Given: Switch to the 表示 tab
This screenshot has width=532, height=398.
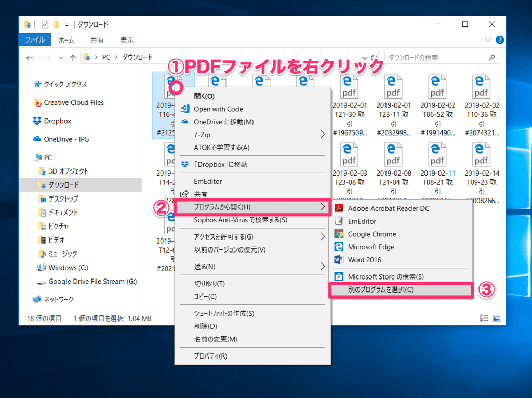Looking at the screenshot, I should (127, 40).
